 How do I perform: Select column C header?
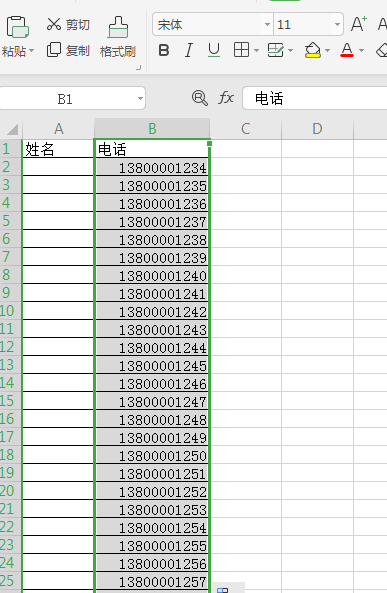pos(246,129)
